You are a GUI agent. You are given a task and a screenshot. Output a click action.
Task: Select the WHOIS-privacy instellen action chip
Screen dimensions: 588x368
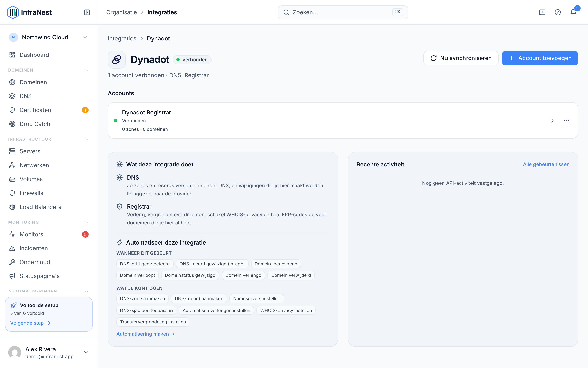point(286,310)
